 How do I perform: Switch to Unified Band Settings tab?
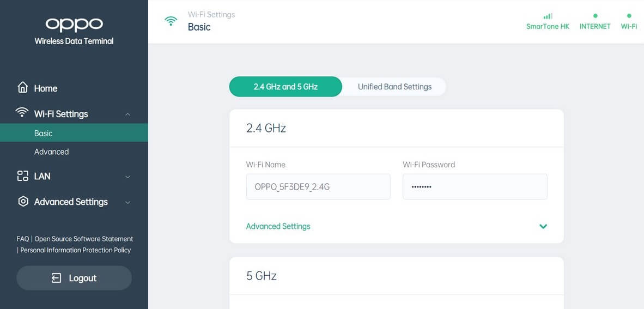pos(394,87)
